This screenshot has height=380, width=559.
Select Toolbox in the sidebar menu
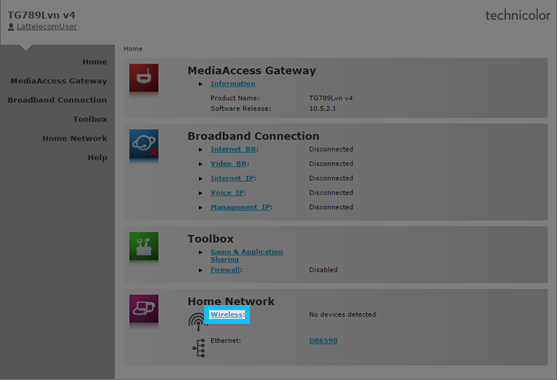click(90, 119)
